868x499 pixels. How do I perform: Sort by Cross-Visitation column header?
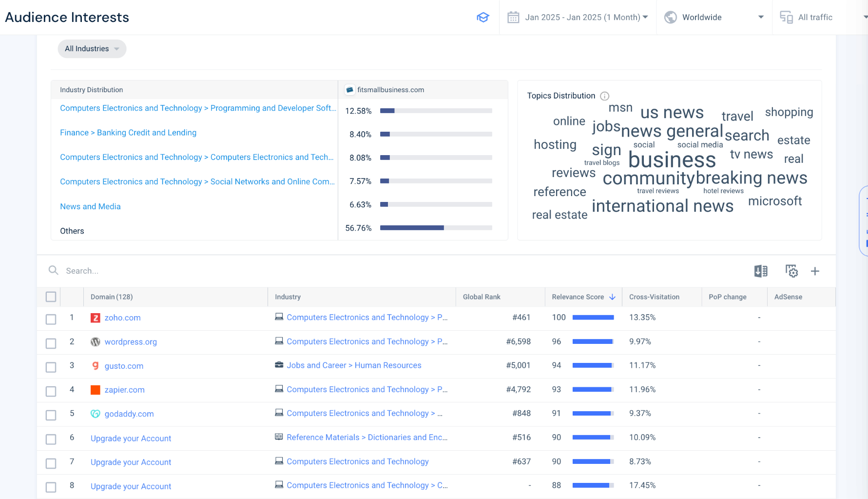pyautogui.click(x=654, y=297)
